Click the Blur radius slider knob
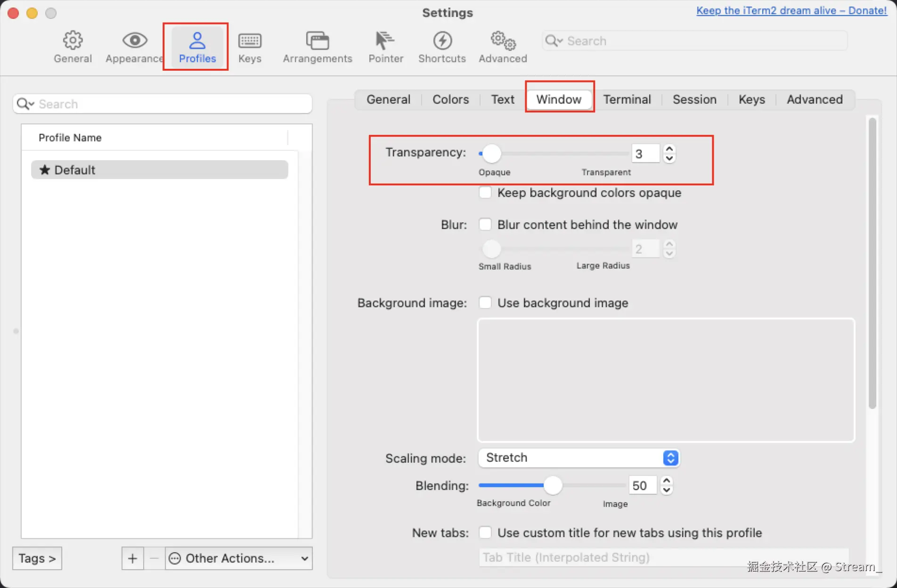This screenshot has width=897, height=588. tap(492, 249)
